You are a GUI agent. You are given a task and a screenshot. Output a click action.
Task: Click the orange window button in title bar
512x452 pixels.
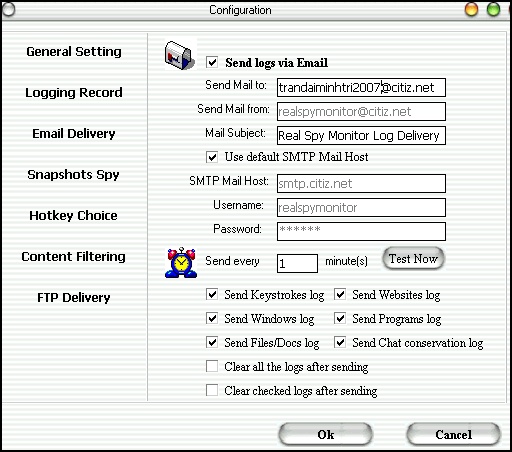(471, 9)
